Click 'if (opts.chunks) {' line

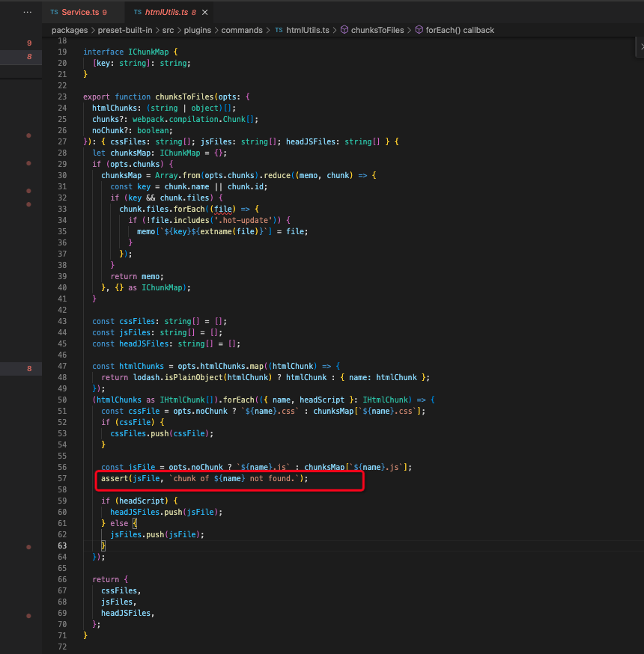click(x=133, y=164)
